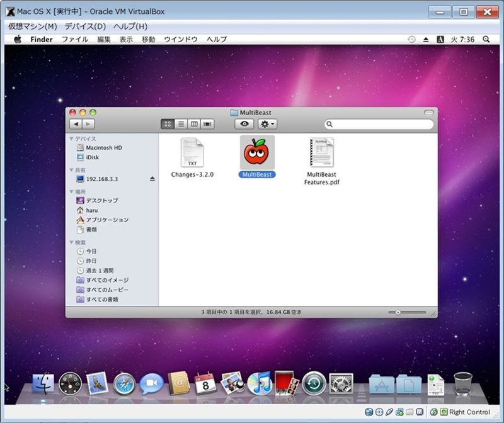Open the Apple menu
This screenshot has width=504, height=423.
pos(18,40)
